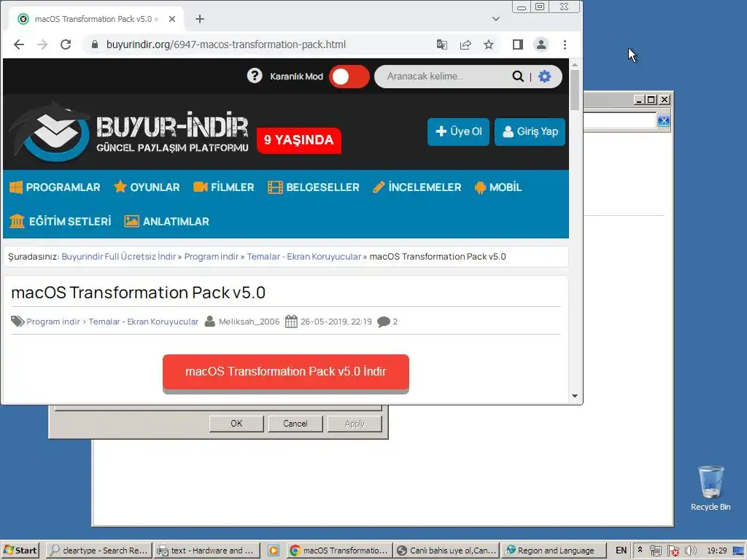Click the network tray icon
This screenshot has width=747, height=560.
tap(656, 551)
